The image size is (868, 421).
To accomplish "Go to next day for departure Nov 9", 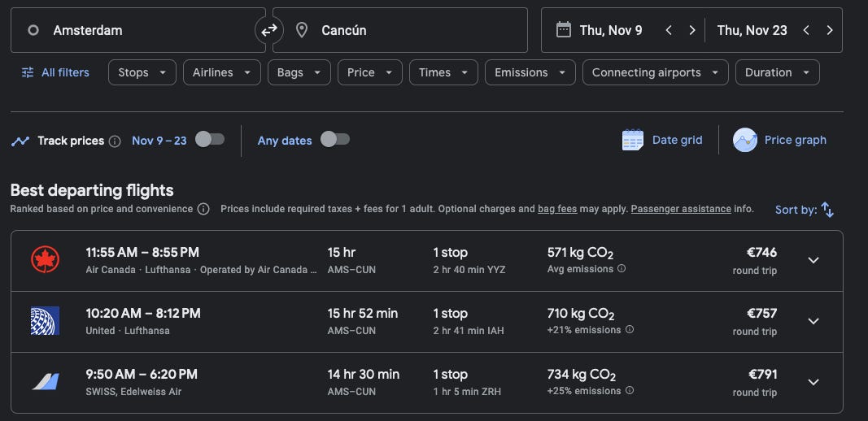I will [x=691, y=30].
